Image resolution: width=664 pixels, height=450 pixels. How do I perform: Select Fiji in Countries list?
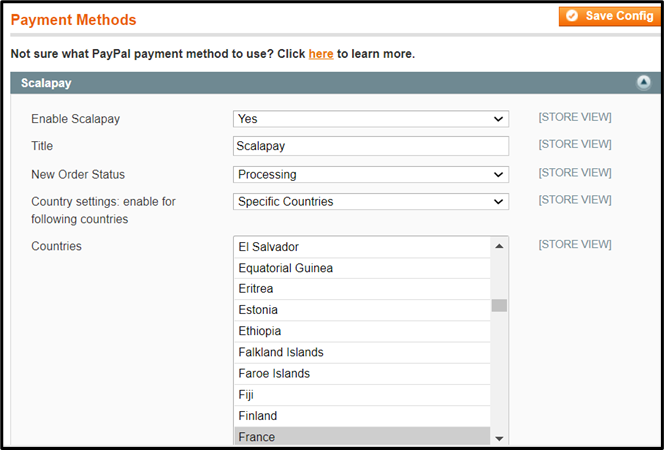(x=362, y=395)
